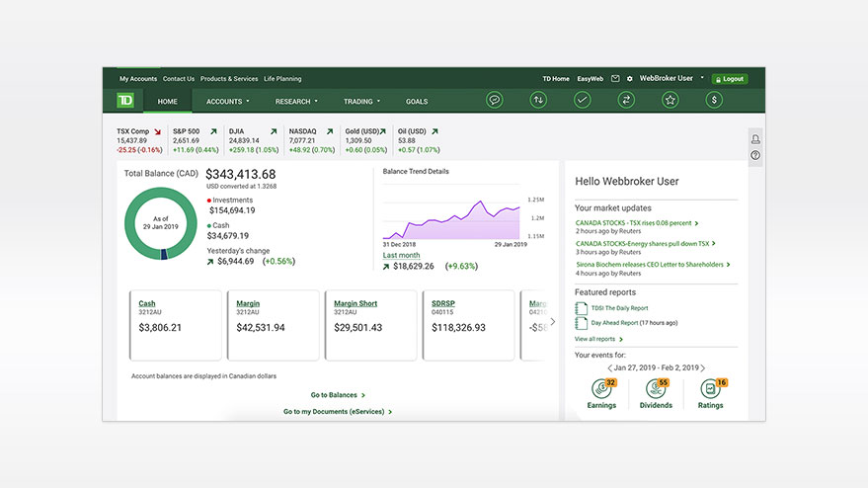This screenshot has height=488, width=868.
Task: Click the up-down arrows trade icon
Action: (538, 100)
